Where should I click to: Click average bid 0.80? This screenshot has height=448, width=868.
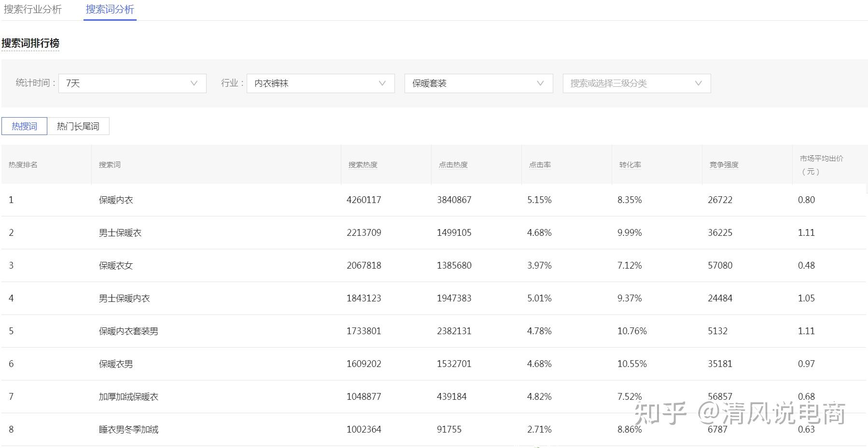coord(806,200)
